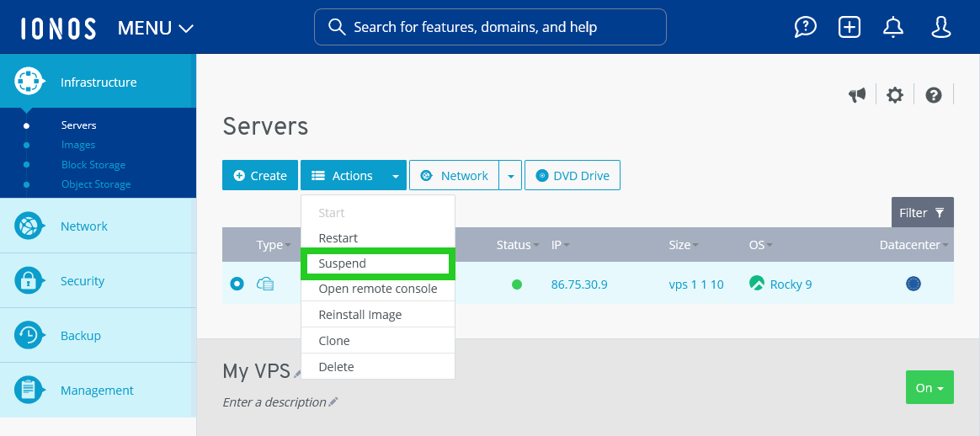This screenshot has width=980, height=436.
Task: Choose Reinstall Image from Actions menu
Action: point(378,314)
